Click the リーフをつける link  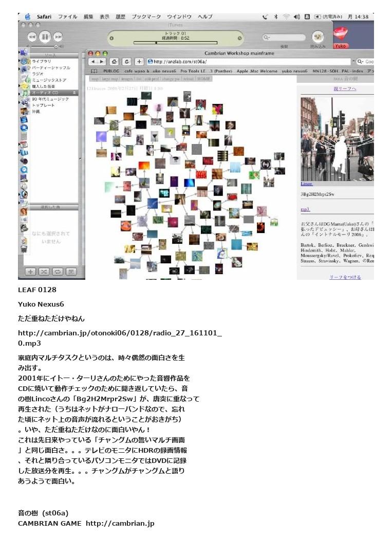(345, 277)
